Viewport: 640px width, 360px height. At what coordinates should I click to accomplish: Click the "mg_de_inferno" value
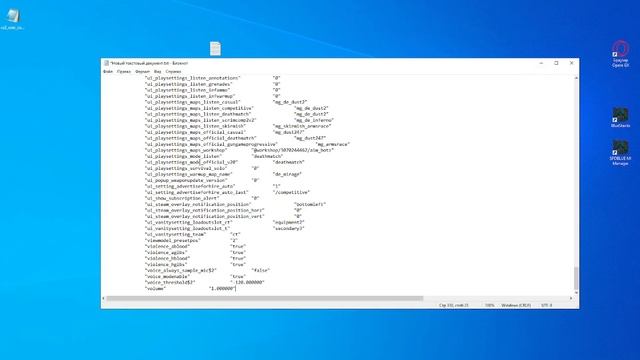(x=314, y=120)
